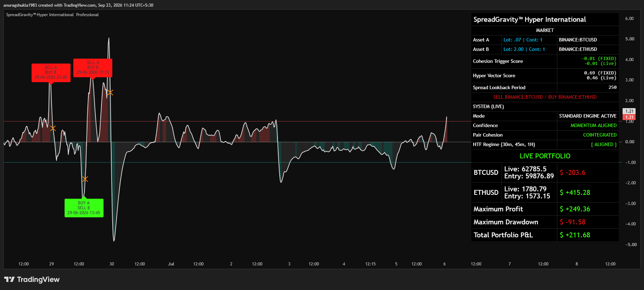Click the Total Portfolio P&L value $ +211.68

pyautogui.click(x=575, y=235)
